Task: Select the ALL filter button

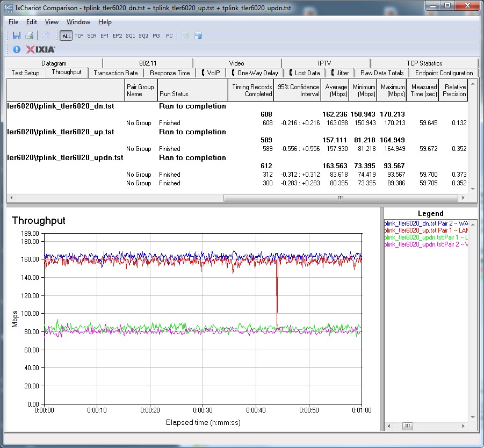Action: click(x=67, y=36)
